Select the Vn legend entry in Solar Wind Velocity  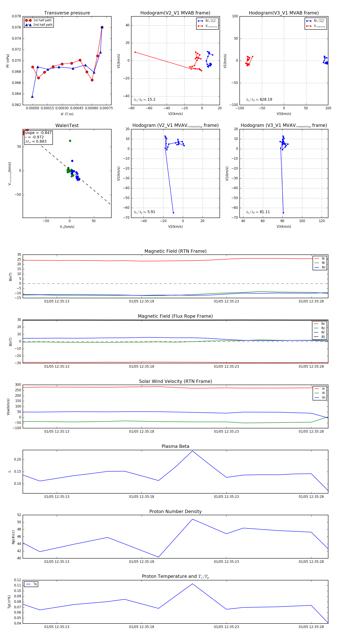[x=320, y=398]
